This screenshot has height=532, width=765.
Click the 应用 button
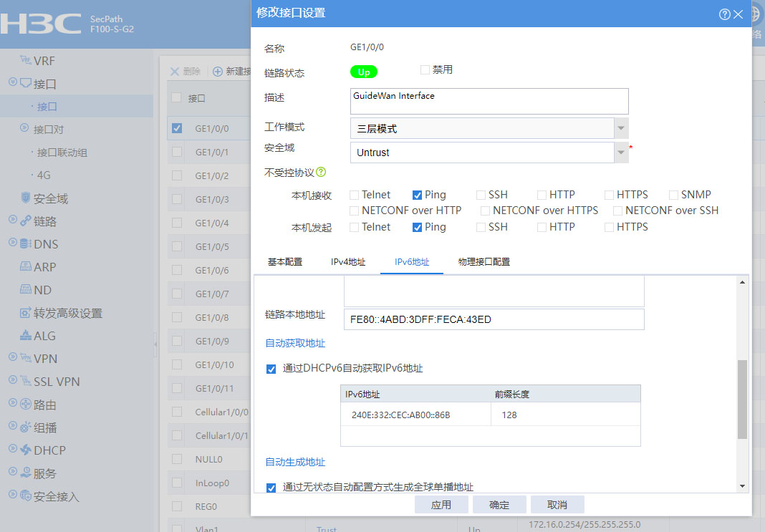441,505
